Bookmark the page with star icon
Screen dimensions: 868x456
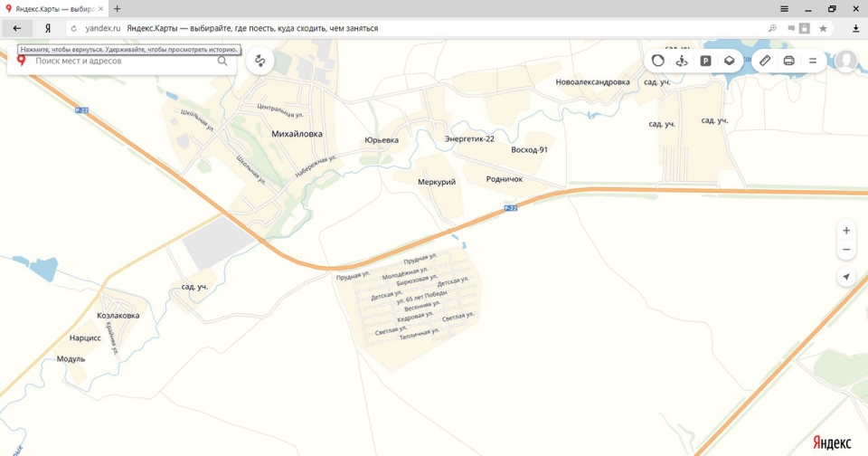823,28
